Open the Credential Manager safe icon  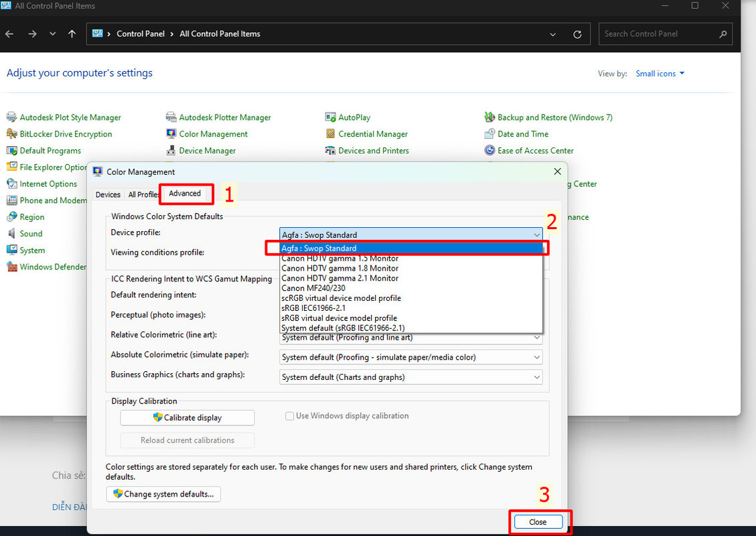[330, 133]
